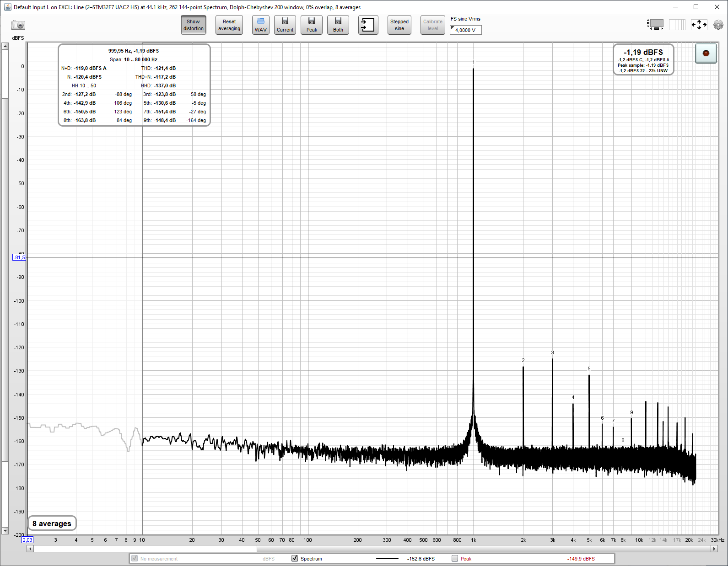This screenshot has height=566, width=728.
Task: Start recording with the red record button
Action: click(706, 53)
